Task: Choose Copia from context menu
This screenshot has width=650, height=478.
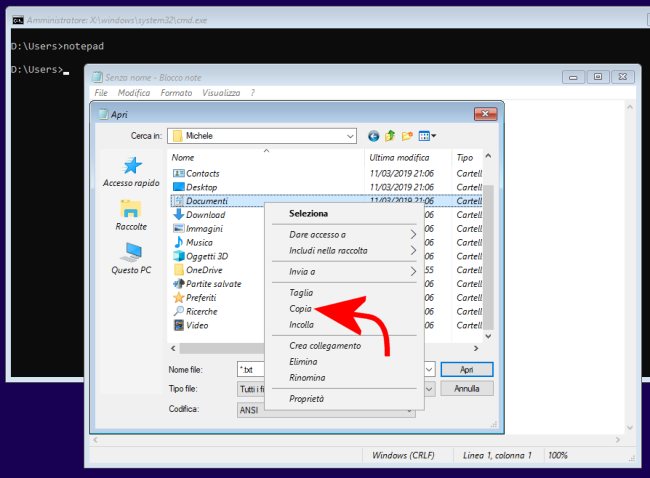Action: point(301,310)
